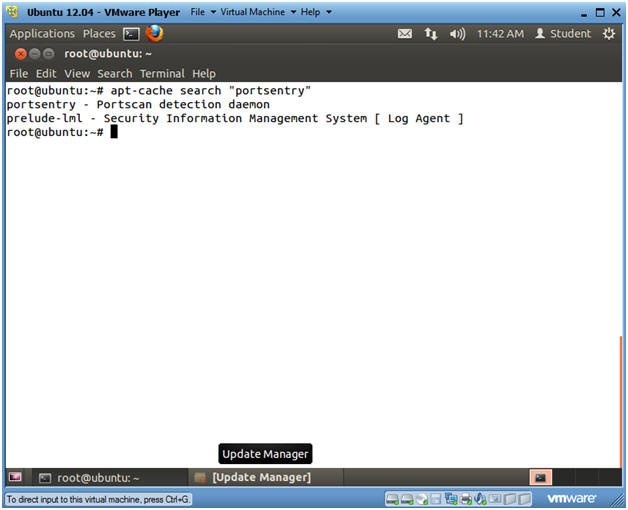Maximize the VMware Player window
This screenshot has width=628, height=510.
coord(600,12)
